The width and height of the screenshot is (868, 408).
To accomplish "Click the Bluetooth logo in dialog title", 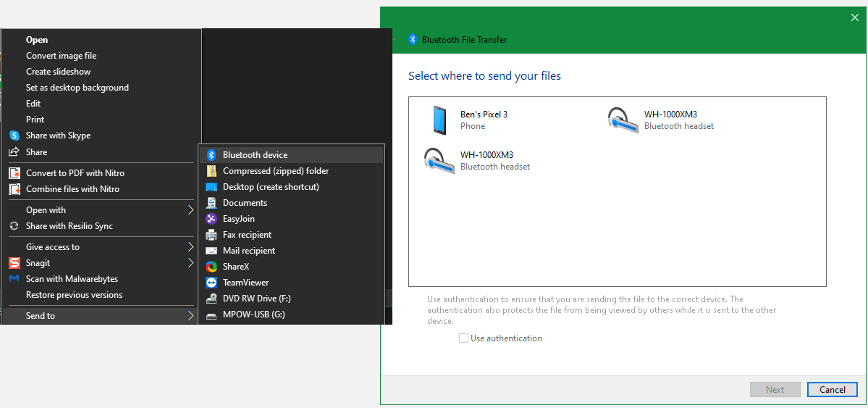I will 413,39.
